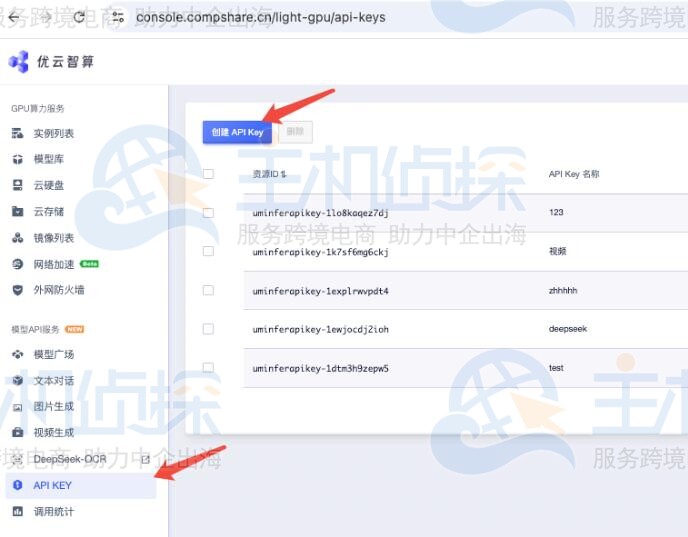Click the 实例列表 sidebar icon
Image resolution: width=688 pixels, height=537 pixels.
[17, 134]
